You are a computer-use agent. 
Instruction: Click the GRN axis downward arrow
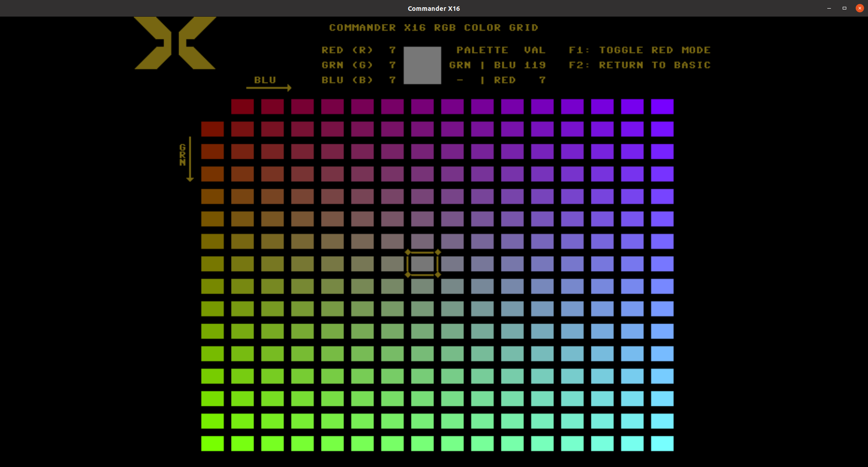coord(190,159)
